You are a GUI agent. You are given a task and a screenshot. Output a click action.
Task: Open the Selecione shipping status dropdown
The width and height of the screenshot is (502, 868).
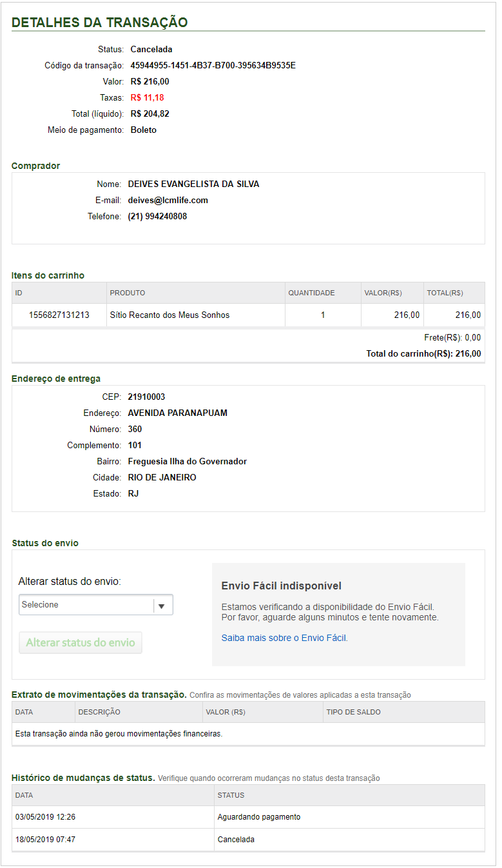87,605
